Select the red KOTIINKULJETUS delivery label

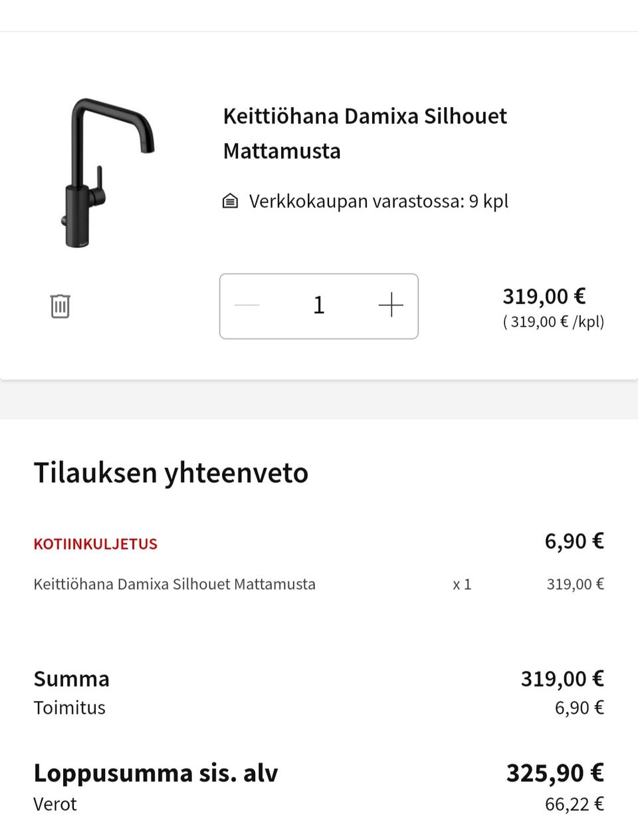click(95, 544)
